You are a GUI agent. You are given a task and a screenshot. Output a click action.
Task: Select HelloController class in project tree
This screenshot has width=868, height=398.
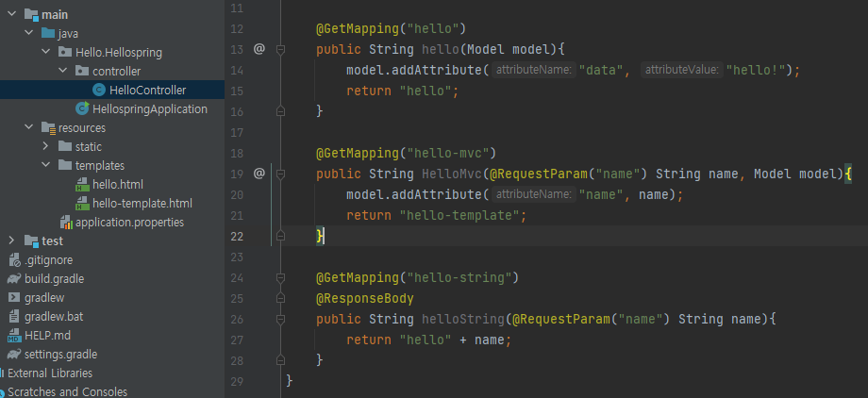(x=147, y=91)
